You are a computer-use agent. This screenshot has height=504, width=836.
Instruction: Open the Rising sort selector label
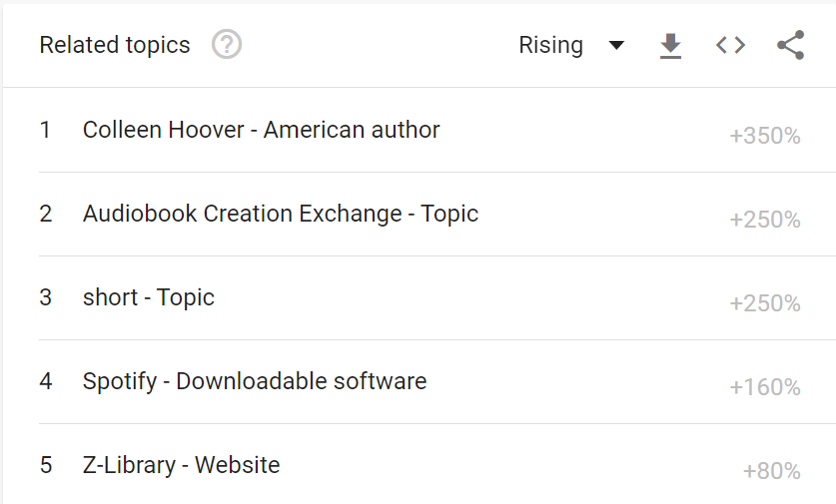point(550,45)
